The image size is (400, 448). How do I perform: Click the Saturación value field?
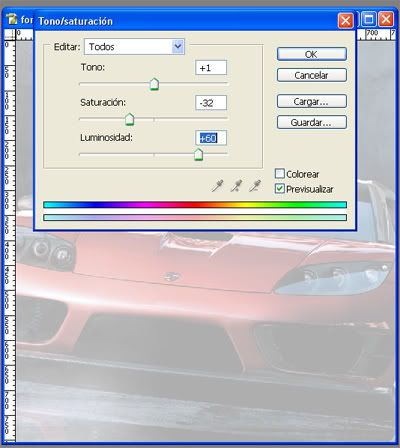point(211,103)
